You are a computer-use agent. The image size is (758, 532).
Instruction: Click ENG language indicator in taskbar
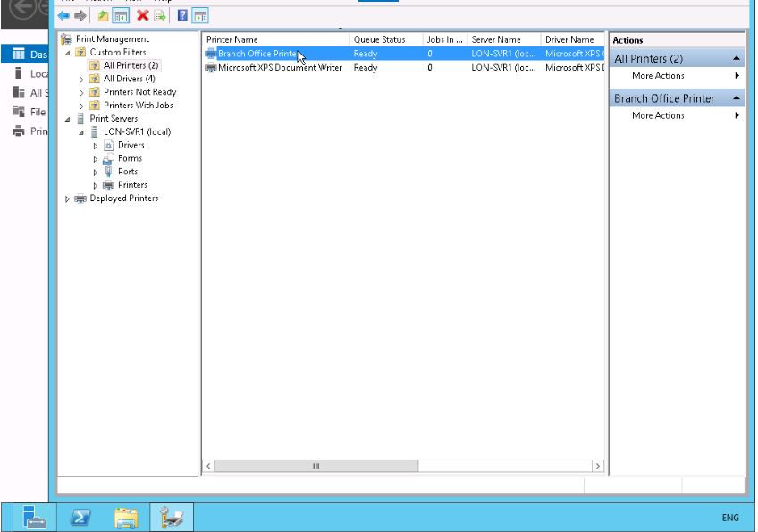point(730,518)
